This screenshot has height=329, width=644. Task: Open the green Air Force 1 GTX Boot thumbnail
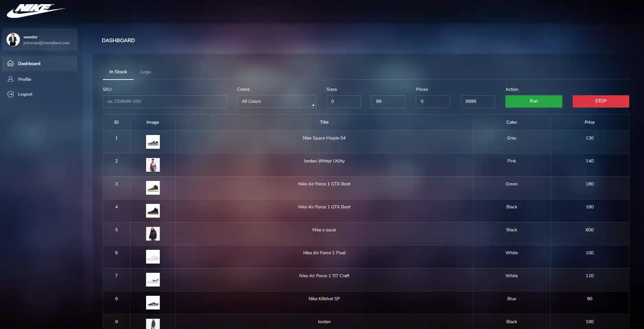[x=153, y=188]
